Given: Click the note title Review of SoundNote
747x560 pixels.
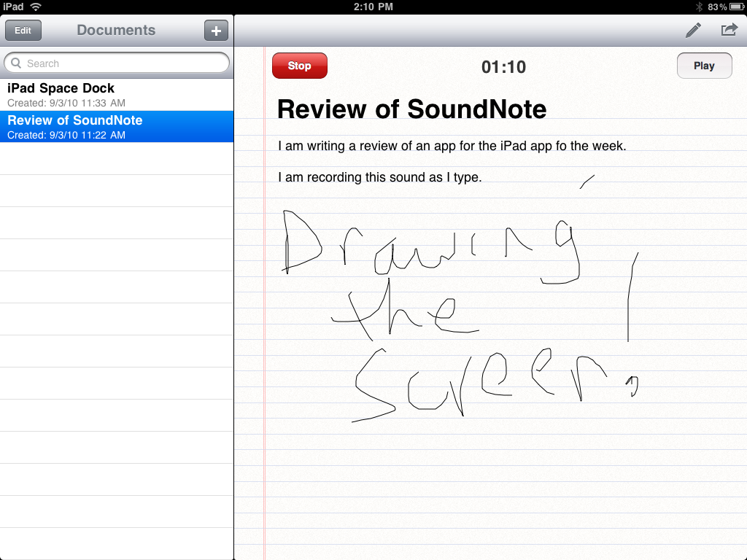Looking at the screenshot, I should pyautogui.click(x=411, y=109).
